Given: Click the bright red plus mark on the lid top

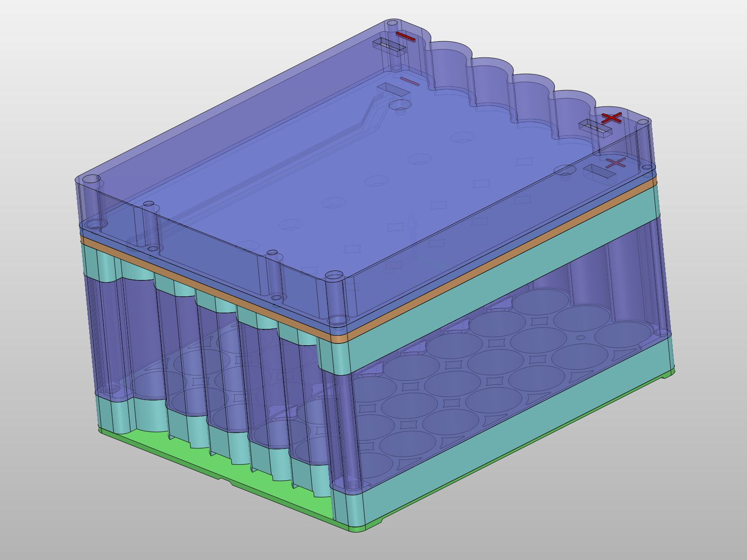Looking at the screenshot, I should coord(611,119).
